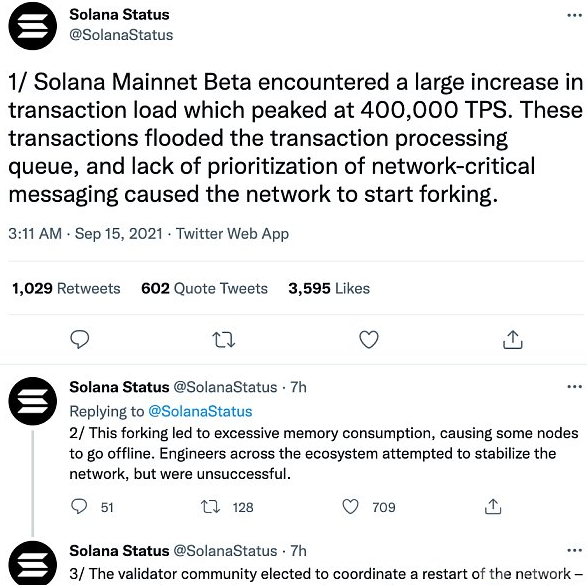This screenshot has height=585, width=587.
Task: Open the Twitter Web App source link
Action: 232,234
